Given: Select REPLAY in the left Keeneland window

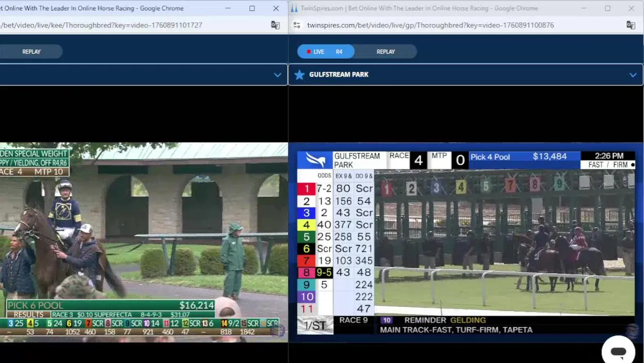Looking at the screenshot, I should pos(31,51).
